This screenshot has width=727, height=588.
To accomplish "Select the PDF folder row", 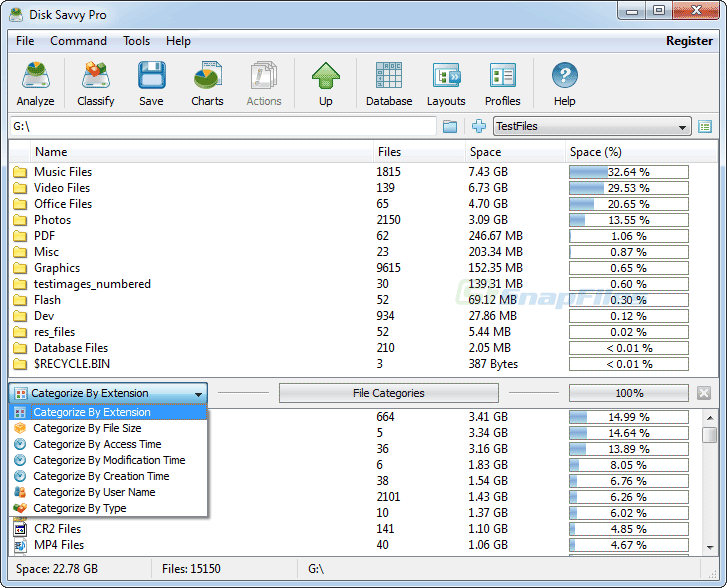I will pyautogui.click(x=364, y=236).
